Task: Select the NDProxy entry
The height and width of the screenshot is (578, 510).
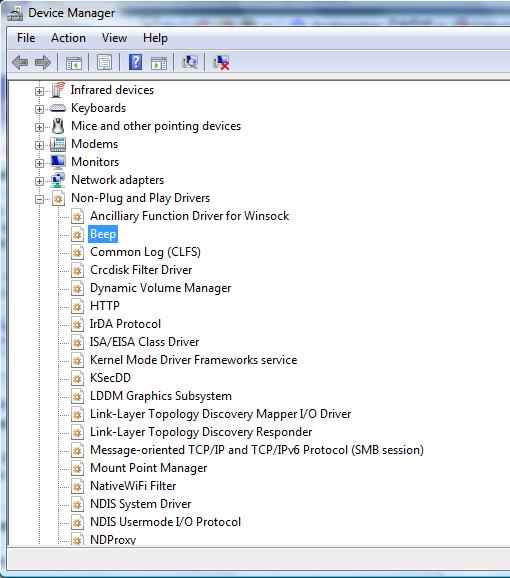Action: tap(113, 540)
